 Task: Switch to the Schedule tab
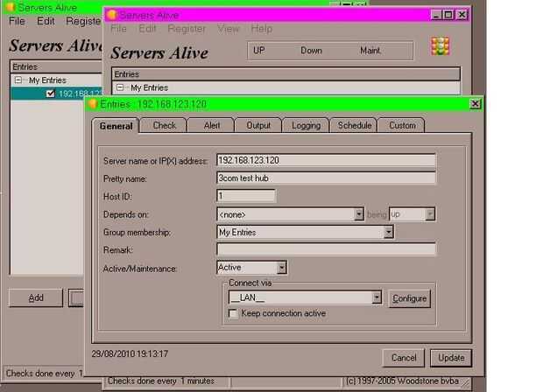[x=355, y=125]
